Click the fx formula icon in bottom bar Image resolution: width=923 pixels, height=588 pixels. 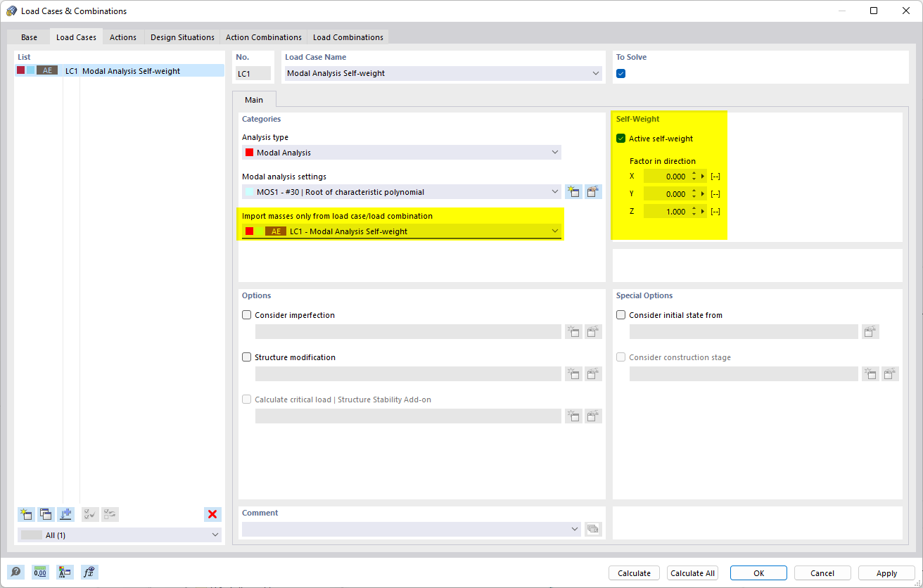(89, 573)
